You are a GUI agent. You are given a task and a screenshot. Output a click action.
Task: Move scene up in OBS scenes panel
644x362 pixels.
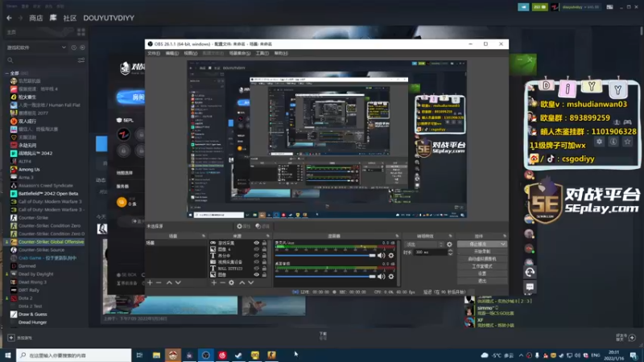click(169, 283)
